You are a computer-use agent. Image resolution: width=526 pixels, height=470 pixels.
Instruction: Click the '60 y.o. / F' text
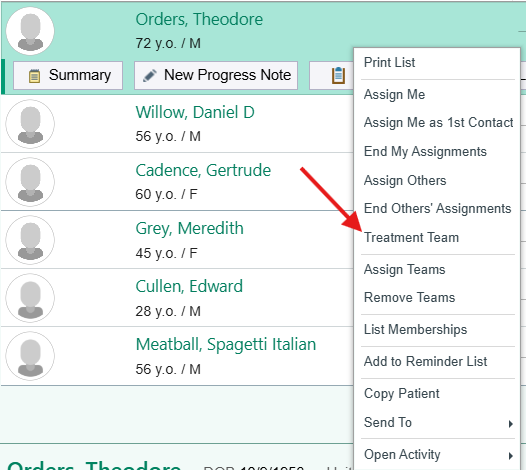166,195
